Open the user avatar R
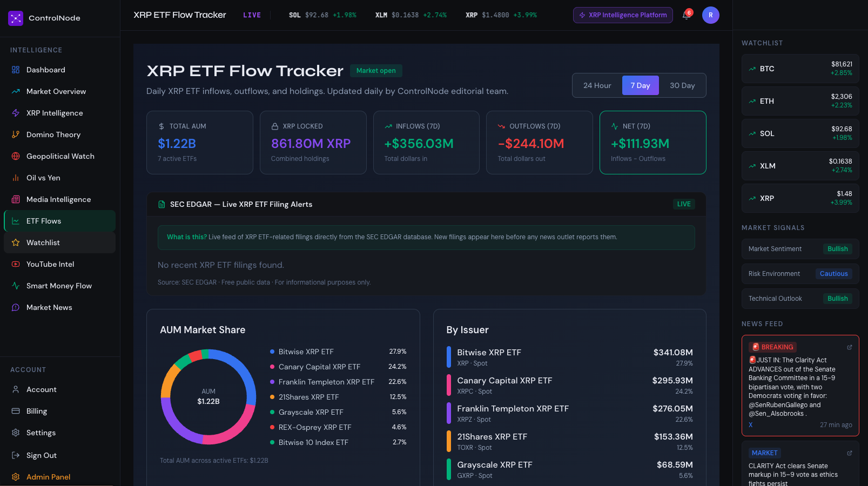 pos(711,15)
